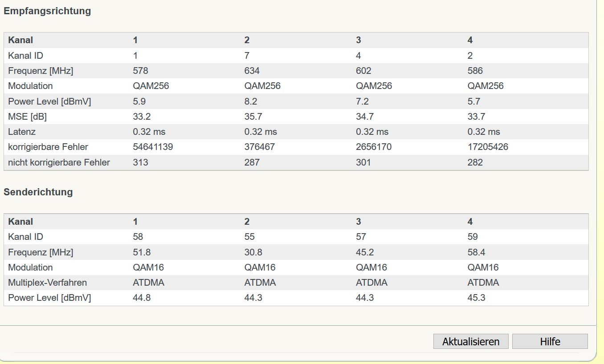
Task: Click the MSE [dB] row label
Action: (27, 117)
